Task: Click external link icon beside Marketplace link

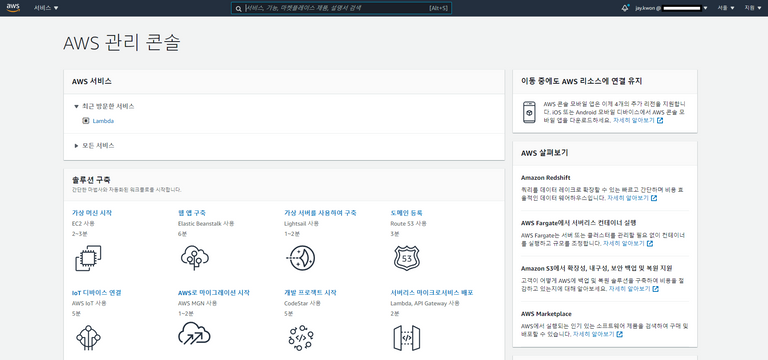Action: click(620, 334)
